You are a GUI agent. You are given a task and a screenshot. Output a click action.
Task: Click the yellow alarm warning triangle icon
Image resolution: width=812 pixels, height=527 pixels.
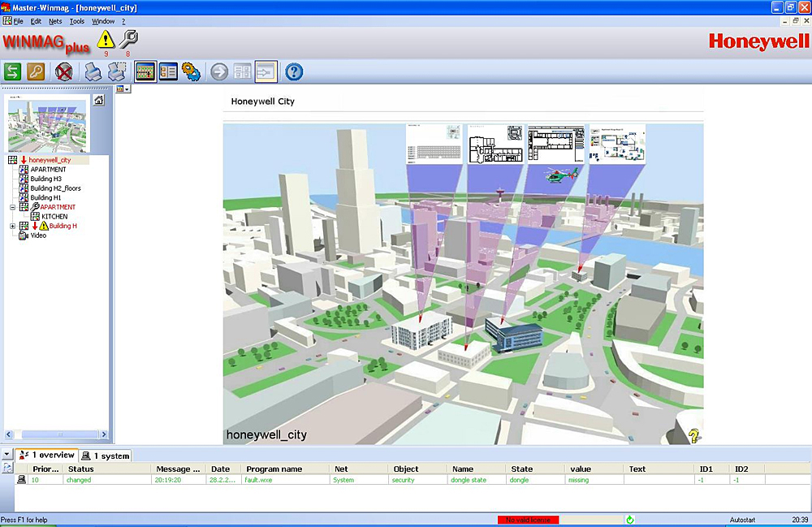coord(106,39)
